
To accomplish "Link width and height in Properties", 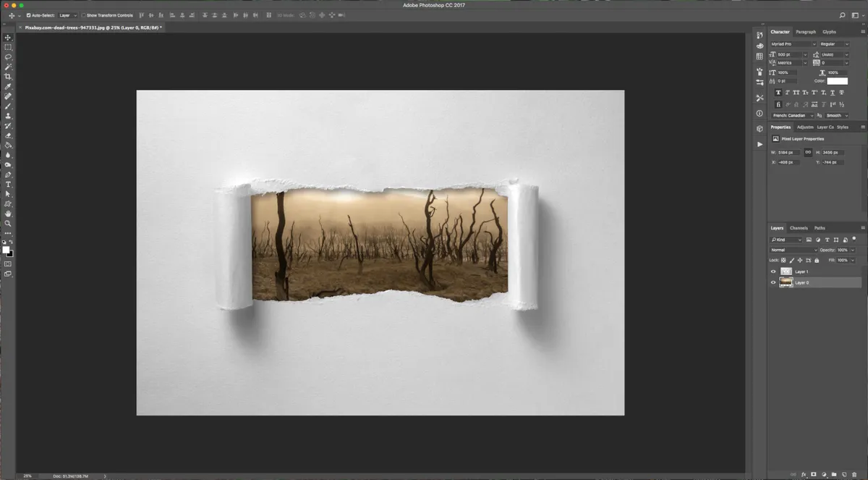I will pyautogui.click(x=808, y=152).
